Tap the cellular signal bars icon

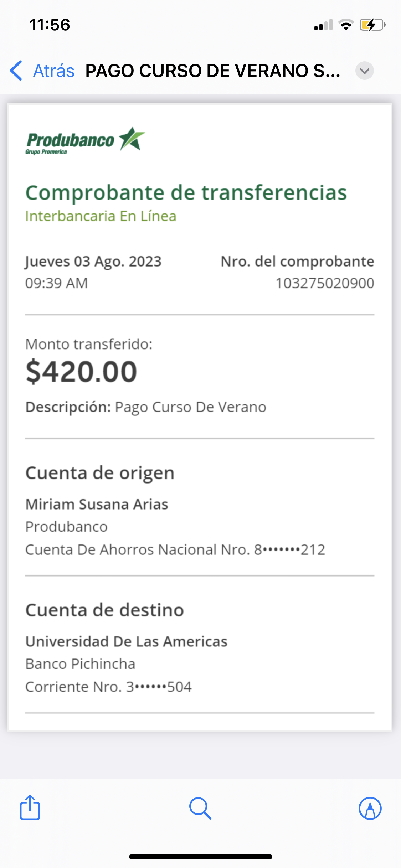click(x=323, y=25)
